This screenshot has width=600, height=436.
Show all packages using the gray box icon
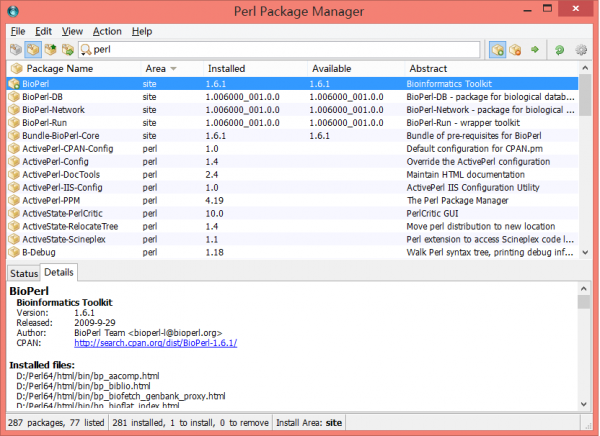point(15,49)
